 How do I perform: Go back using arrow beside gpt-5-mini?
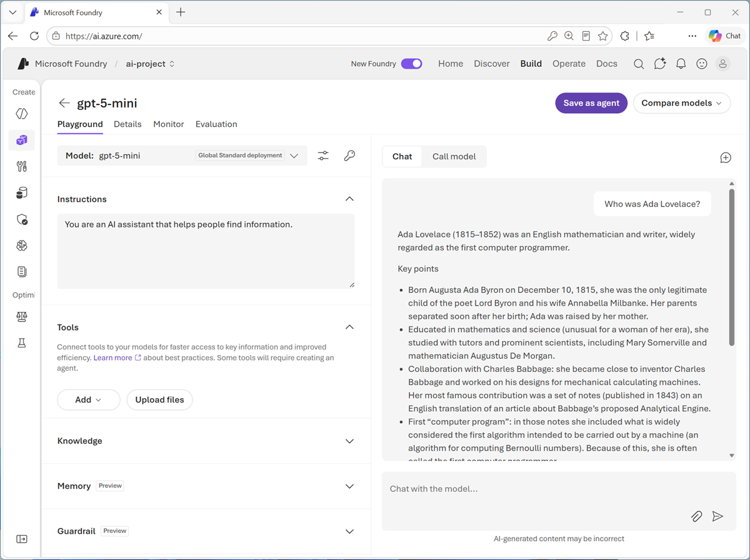[x=64, y=103]
